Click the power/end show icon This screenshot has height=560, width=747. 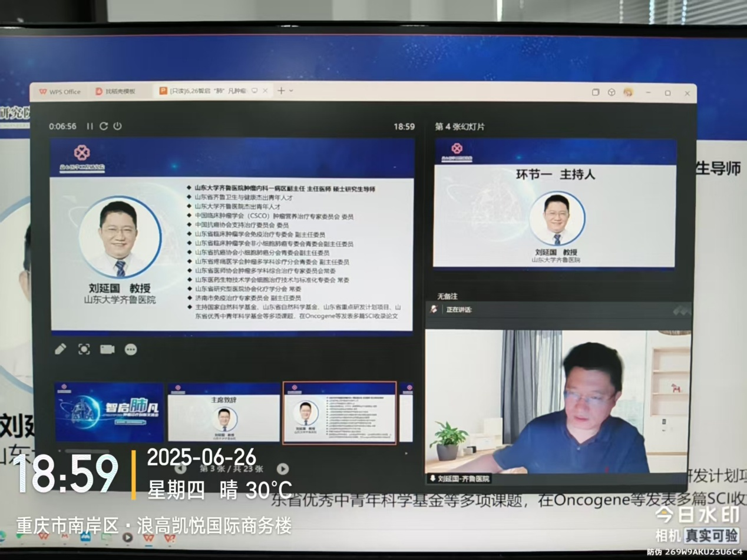(117, 126)
